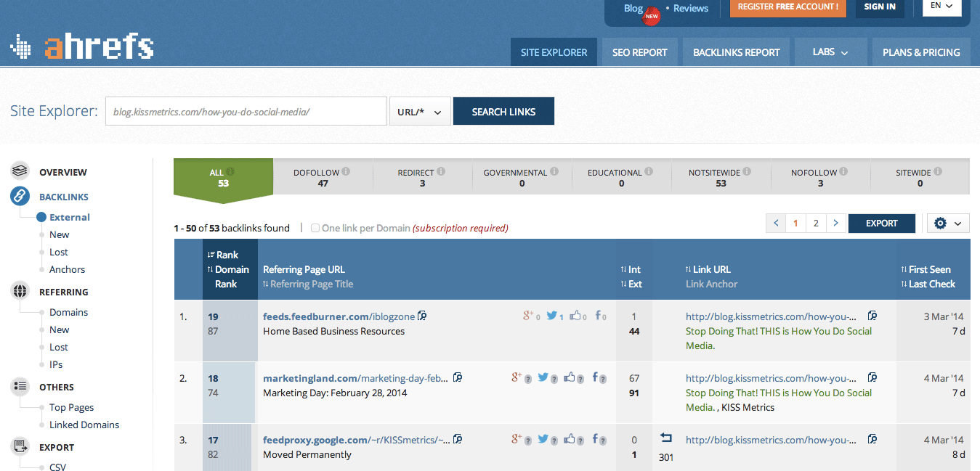Click the Twitter icon for feeds.feedburner.com row

(552, 316)
